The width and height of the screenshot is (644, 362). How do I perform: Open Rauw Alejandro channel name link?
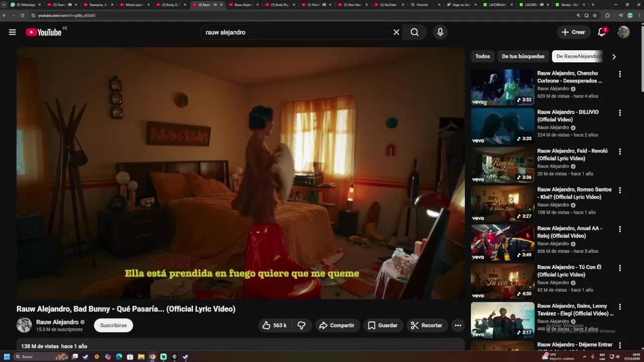click(x=57, y=322)
